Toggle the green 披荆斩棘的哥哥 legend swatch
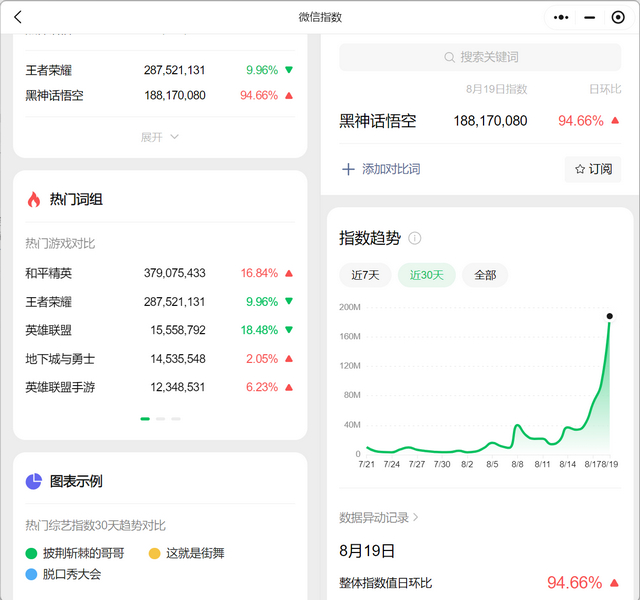This screenshot has width=640, height=600. click(31, 553)
